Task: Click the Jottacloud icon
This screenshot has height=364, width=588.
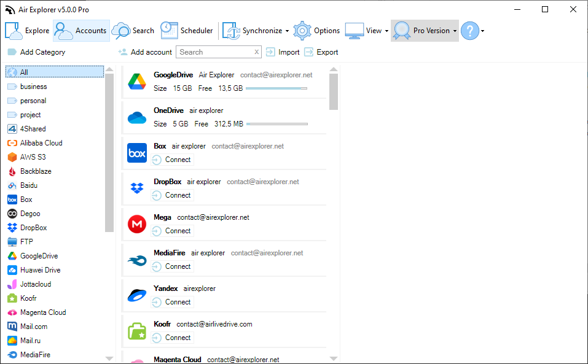Action: coord(12,284)
